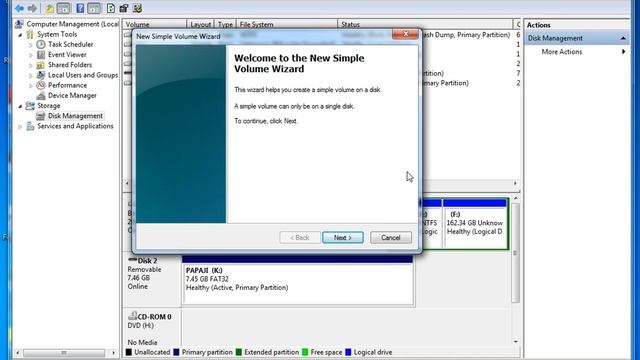Click the console tree scrollbar right arrow
This screenshot has height=360, width=640.
point(113,352)
